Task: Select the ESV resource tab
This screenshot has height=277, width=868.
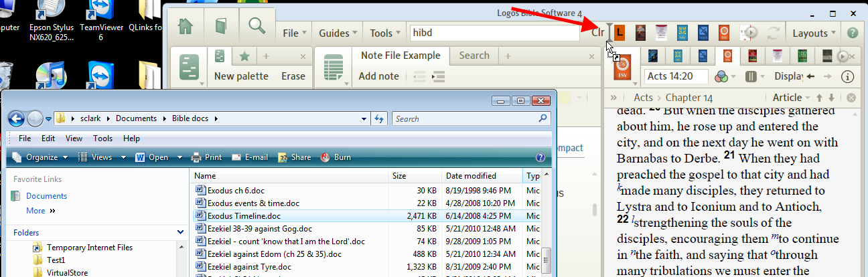Action: (x=728, y=56)
